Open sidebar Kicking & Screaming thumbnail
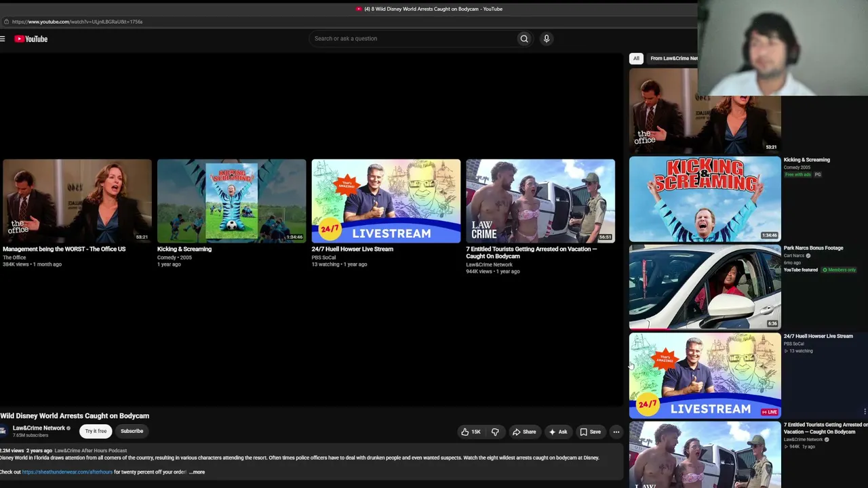The width and height of the screenshot is (868, 488). (705, 199)
